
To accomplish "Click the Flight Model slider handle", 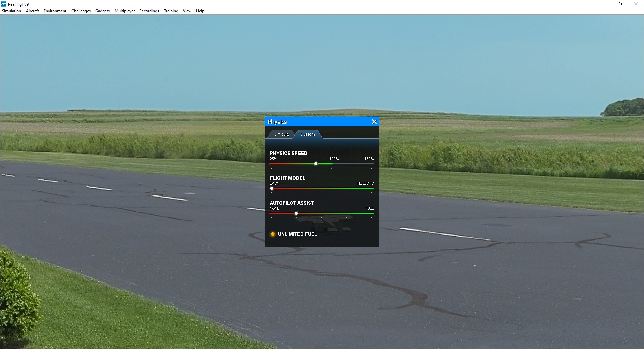I will tap(272, 188).
